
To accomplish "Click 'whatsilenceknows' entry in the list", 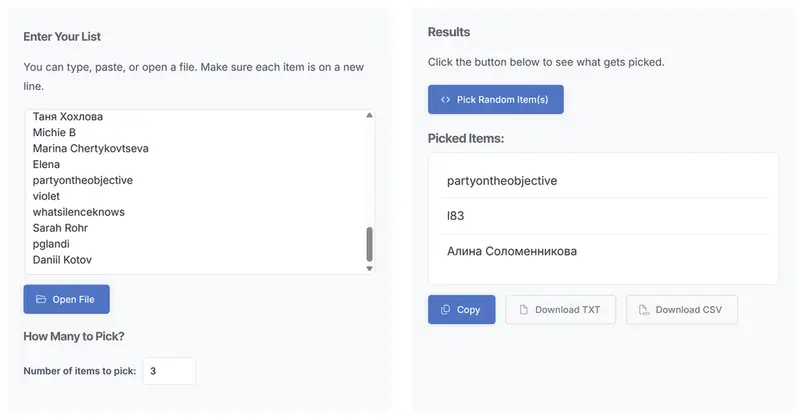I will coord(78,212).
